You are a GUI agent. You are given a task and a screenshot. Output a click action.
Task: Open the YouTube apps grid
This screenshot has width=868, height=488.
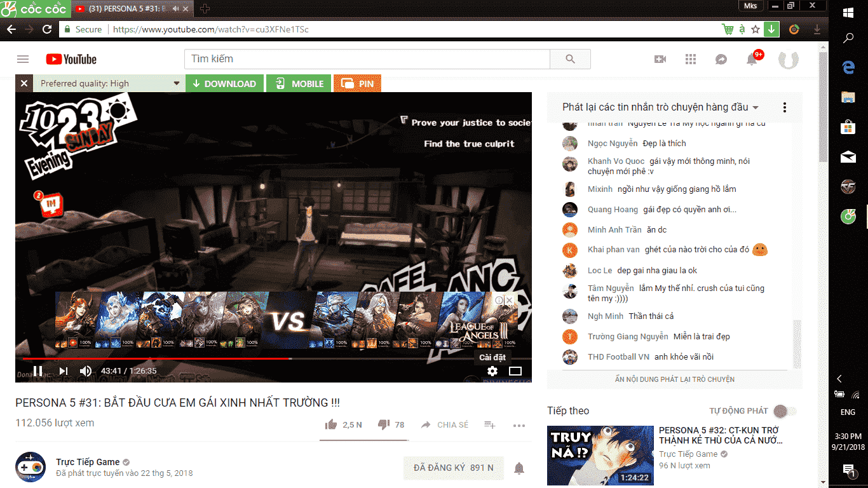(x=691, y=59)
